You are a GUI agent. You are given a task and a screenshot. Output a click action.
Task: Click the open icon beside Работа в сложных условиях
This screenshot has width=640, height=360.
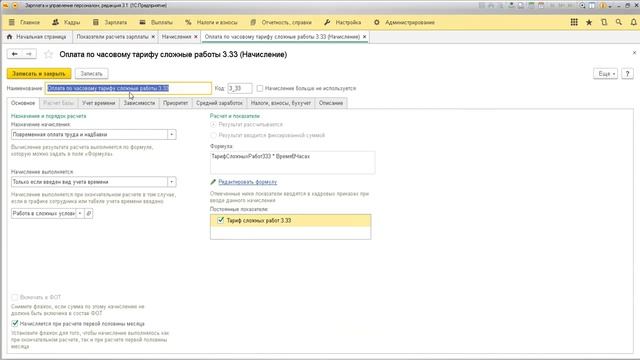coord(89,213)
